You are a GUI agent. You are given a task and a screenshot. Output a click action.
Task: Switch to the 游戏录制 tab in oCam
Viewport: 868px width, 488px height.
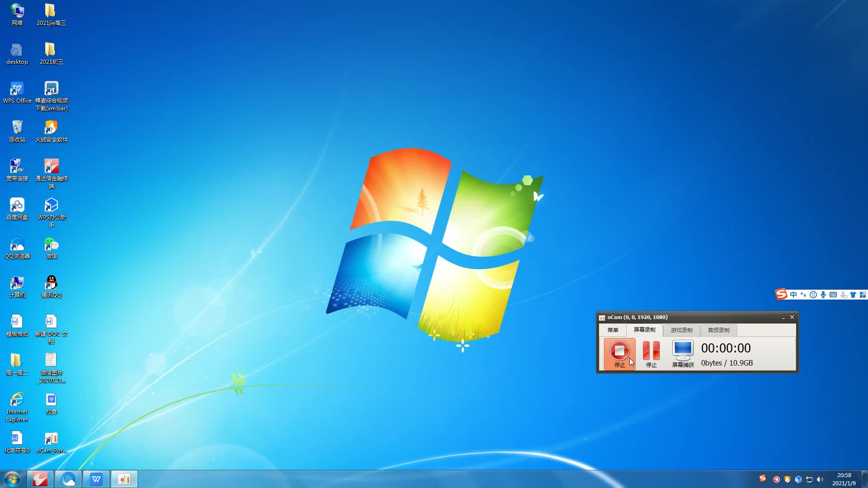(681, 330)
